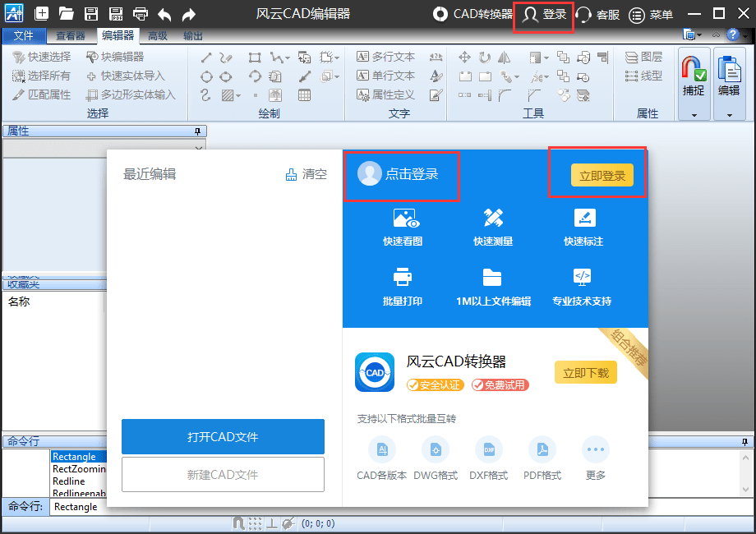Expand the 捕捉 dropdown arrow

point(694,115)
